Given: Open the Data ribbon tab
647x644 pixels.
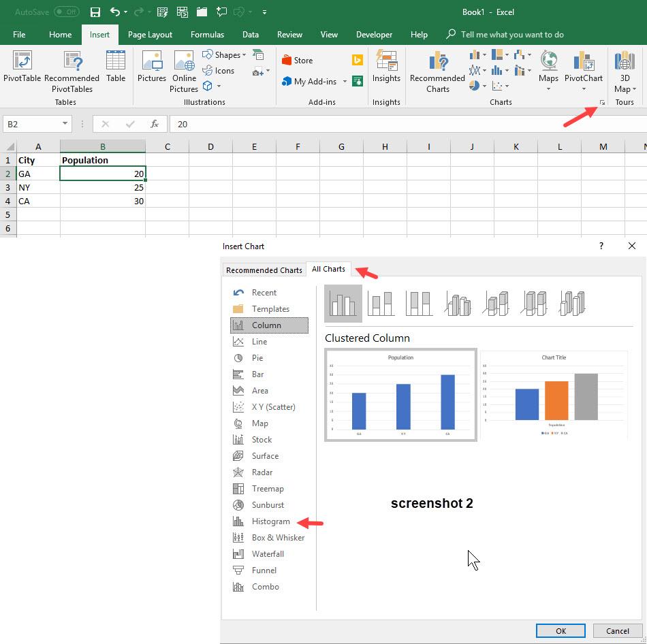Looking at the screenshot, I should [251, 35].
